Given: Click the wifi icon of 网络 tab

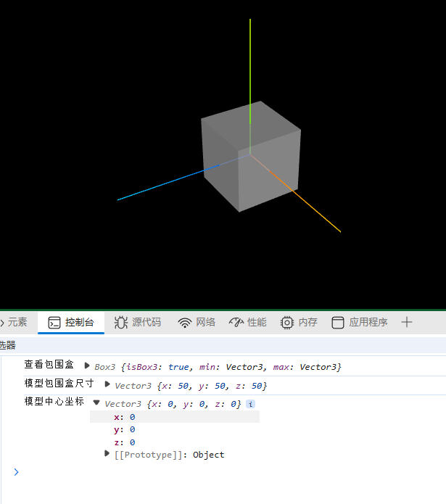Looking at the screenshot, I should 185,323.
